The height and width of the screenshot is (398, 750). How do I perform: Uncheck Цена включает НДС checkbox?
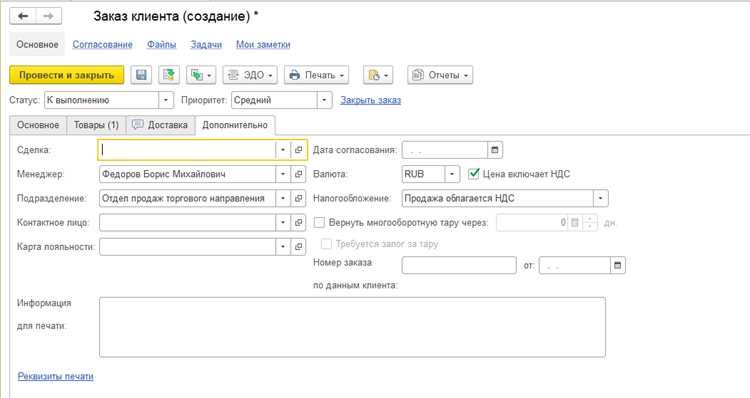pos(474,174)
